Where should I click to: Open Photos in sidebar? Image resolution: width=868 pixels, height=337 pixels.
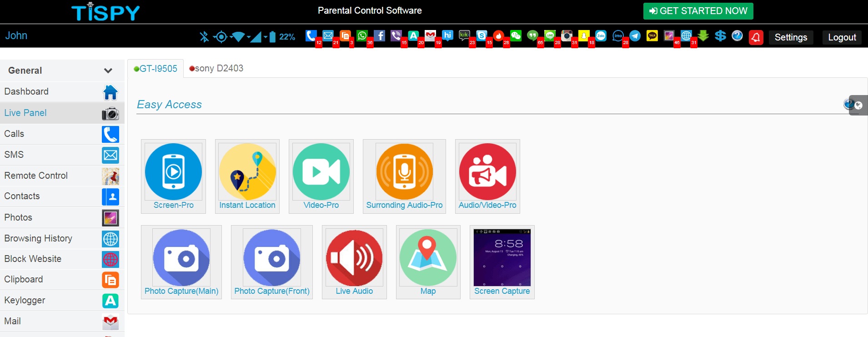[62, 217]
